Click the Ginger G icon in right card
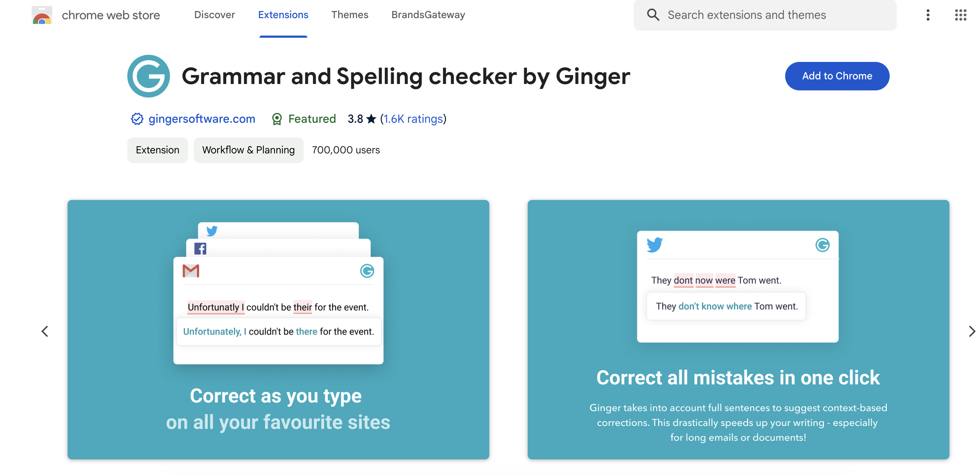Screen dimensions: 980x474 click(823, 245)
